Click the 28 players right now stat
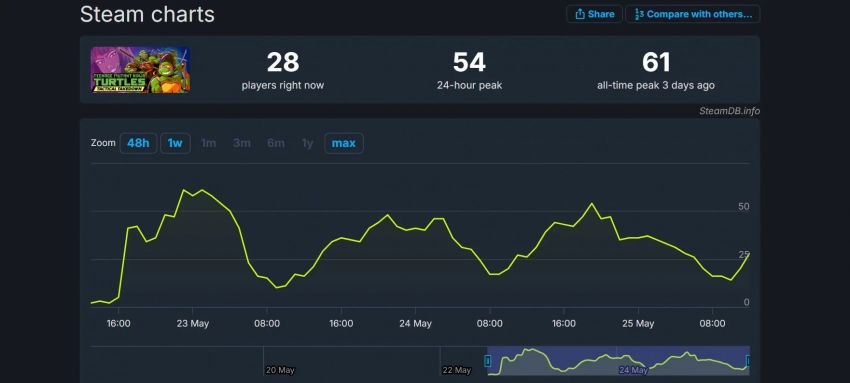 tap(283, 70)
